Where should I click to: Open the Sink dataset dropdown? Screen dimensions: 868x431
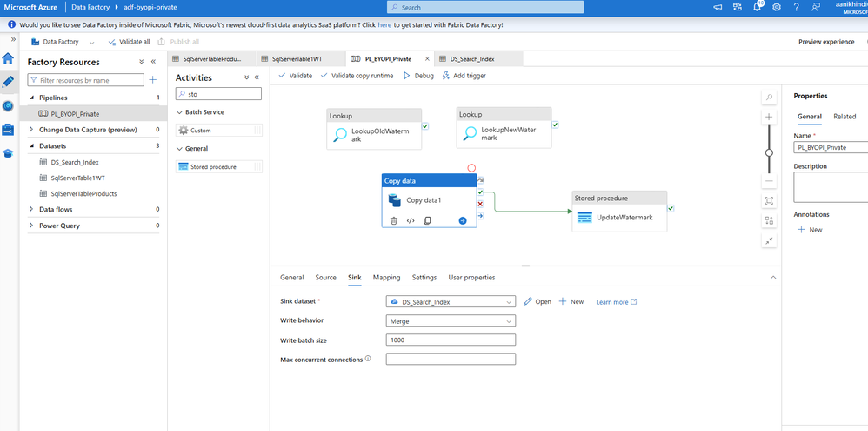pos(451,302)
